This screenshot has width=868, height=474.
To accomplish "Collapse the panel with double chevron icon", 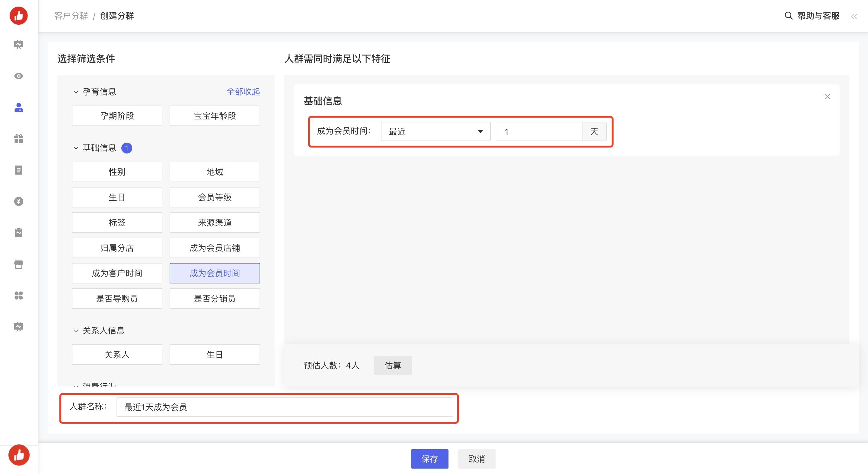I will point(854,17).
